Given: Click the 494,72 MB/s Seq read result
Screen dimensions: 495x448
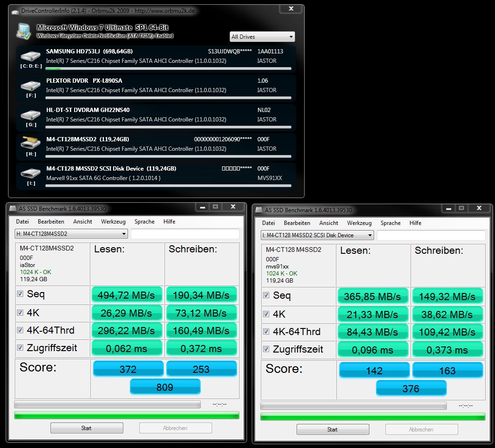Looking at the screenshot, I should tap(127, 295).
